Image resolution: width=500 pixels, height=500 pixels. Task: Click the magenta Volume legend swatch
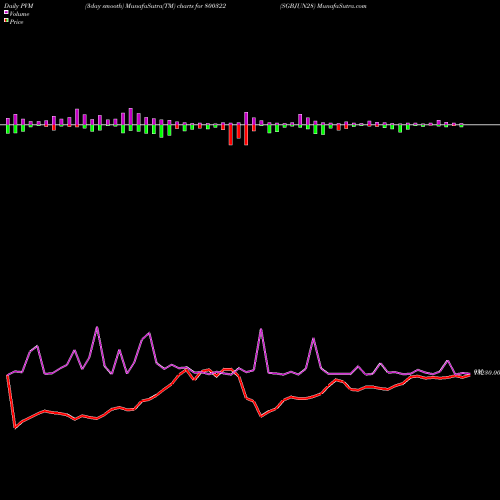pyautogui.click(x=6, y=12)
